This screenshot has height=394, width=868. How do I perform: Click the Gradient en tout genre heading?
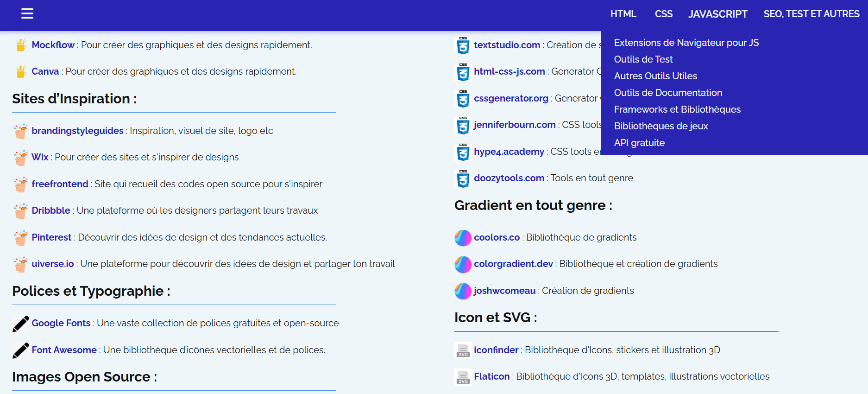(x=533, y=205)
